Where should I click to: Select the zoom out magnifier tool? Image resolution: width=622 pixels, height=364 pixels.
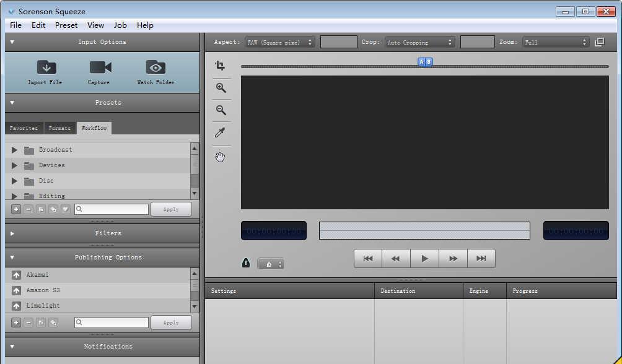pyautogui.click(x=221, y=110)
